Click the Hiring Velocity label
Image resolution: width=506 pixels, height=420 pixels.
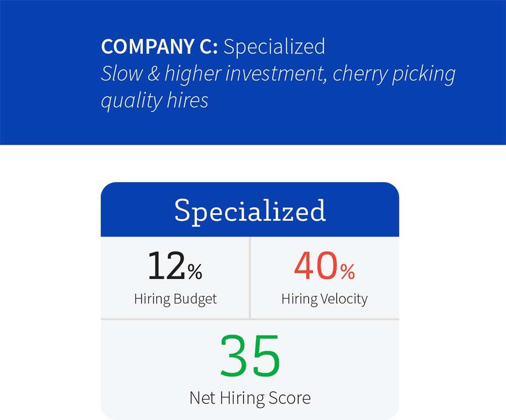(324, 299)
